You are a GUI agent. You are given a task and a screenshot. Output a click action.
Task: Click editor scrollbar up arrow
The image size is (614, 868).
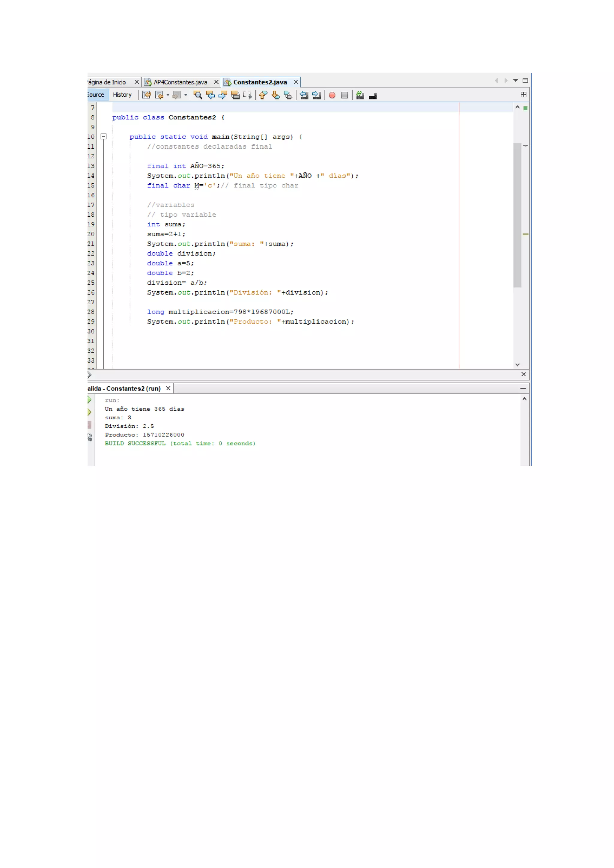[x=517, y=107]
